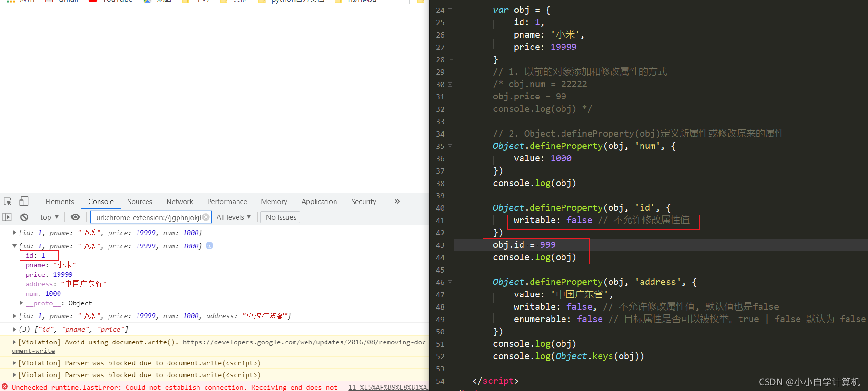The image size is (868, 391).
Task: Open the top JavaScript context dropdown
Action: click(x=49, y=217)
